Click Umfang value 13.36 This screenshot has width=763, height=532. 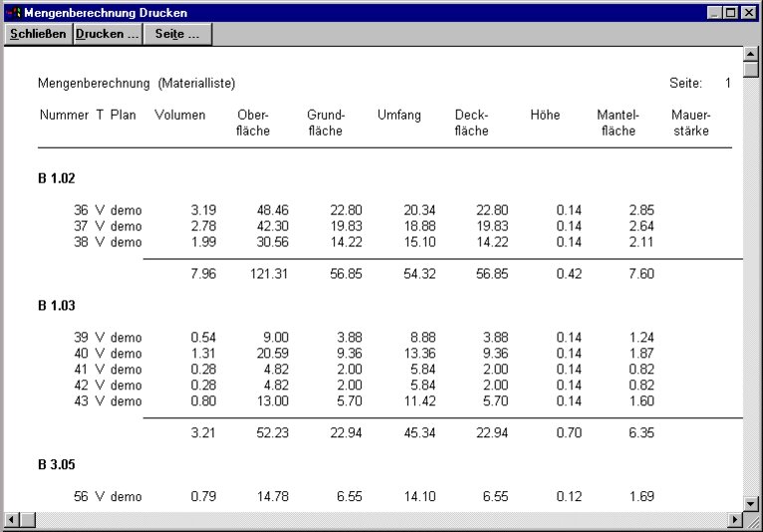tap(419, 354)
